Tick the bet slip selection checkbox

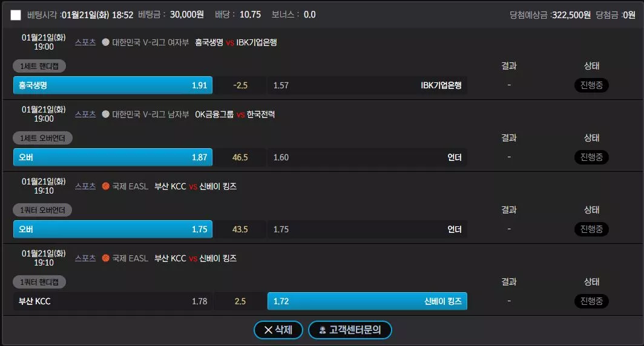coord(16,15)
